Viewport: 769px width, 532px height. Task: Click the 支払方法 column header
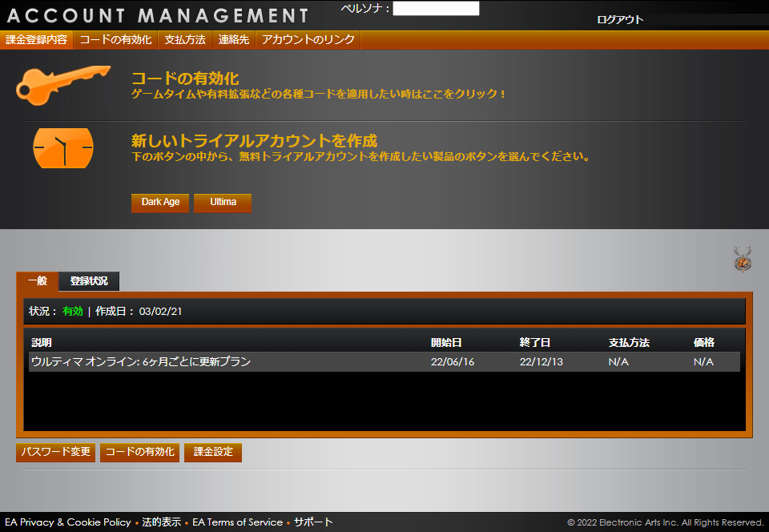tap(629, 343)
